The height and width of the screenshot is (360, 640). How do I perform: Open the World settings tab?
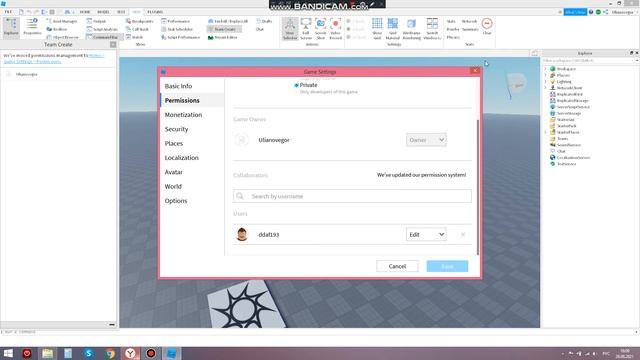pyautogui.click(x=173, y=186)
